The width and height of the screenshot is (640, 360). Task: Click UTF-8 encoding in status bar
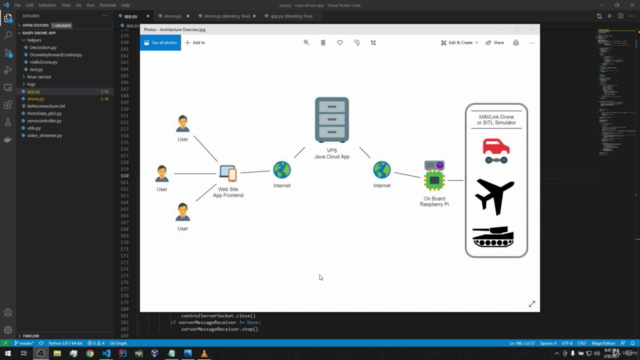(567, 343)
